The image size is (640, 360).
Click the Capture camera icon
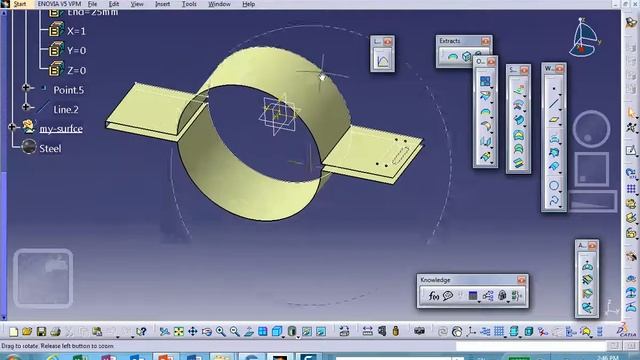pyautogui.click(x=419, y=331)
